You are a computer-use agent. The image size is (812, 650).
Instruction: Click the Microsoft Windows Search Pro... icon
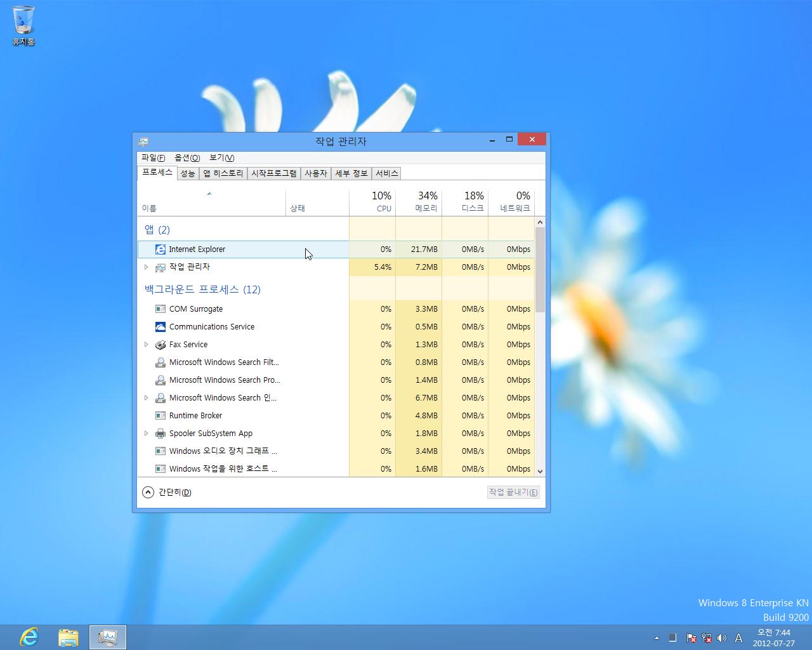(160, 380)
